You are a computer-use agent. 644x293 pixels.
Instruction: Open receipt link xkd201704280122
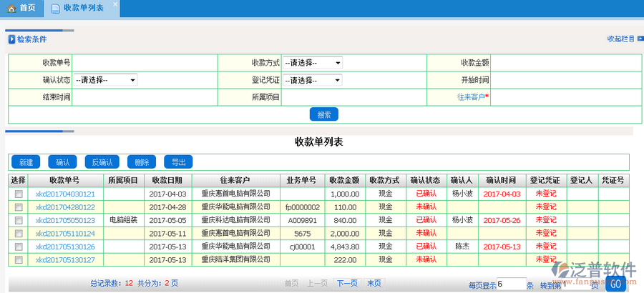pyautogui.click(x=65, y=207)
